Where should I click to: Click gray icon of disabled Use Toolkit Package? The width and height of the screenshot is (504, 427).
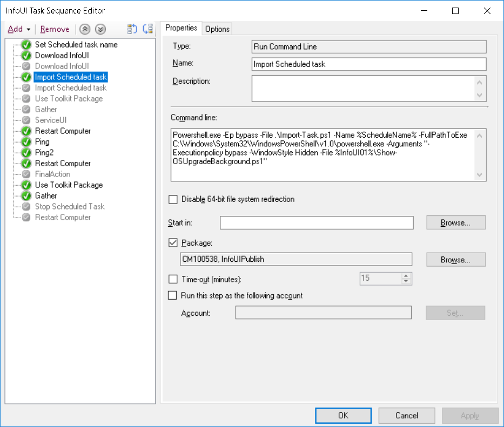coord(26,99)
